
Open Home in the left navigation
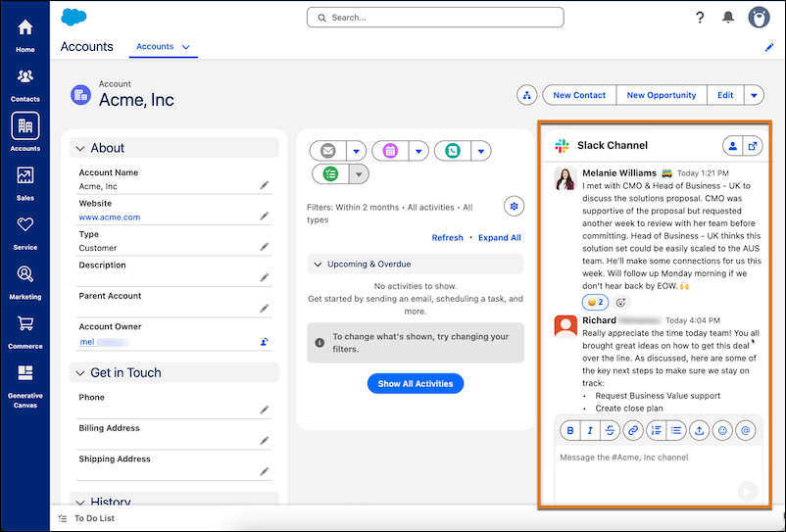click(25, 35)
